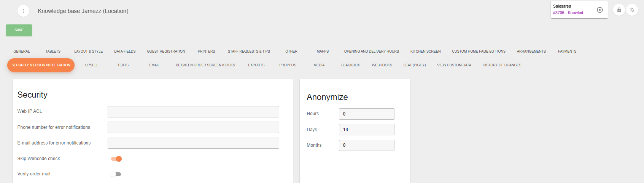Focus the phone number for error notifications field

point(193,127)
